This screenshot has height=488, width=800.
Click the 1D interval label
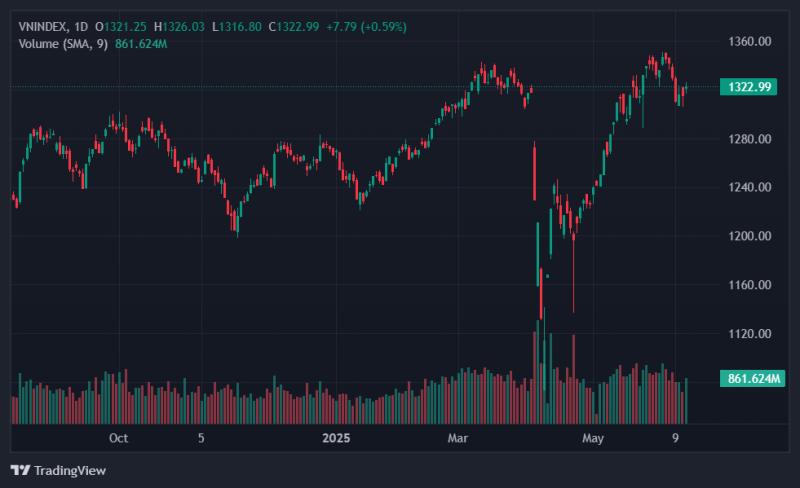(81, 27)
